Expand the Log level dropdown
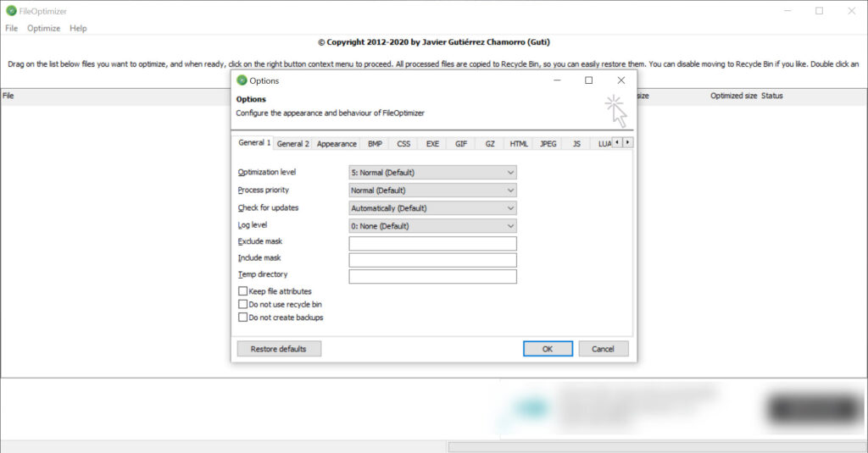 (432, 226)
